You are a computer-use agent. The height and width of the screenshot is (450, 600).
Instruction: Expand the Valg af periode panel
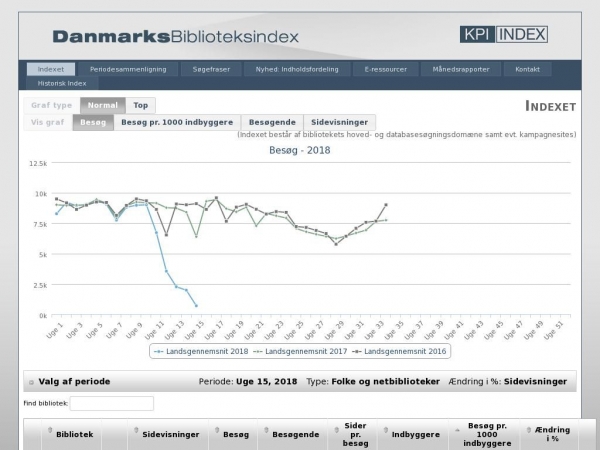pos(300,382)
